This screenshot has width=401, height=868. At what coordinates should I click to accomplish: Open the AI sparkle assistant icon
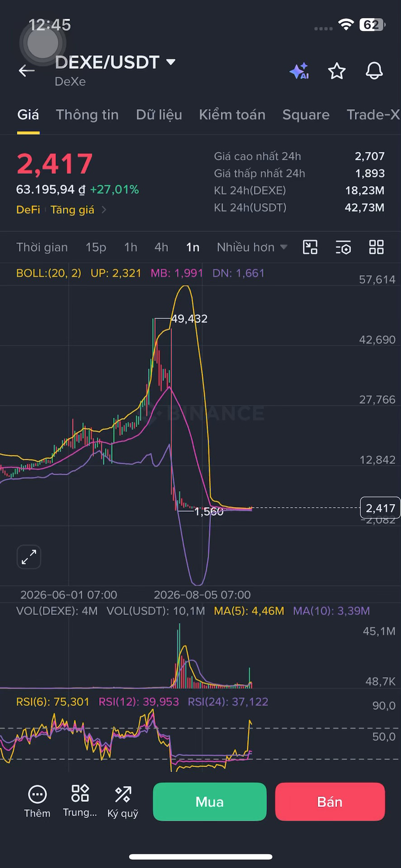(299, 71)
